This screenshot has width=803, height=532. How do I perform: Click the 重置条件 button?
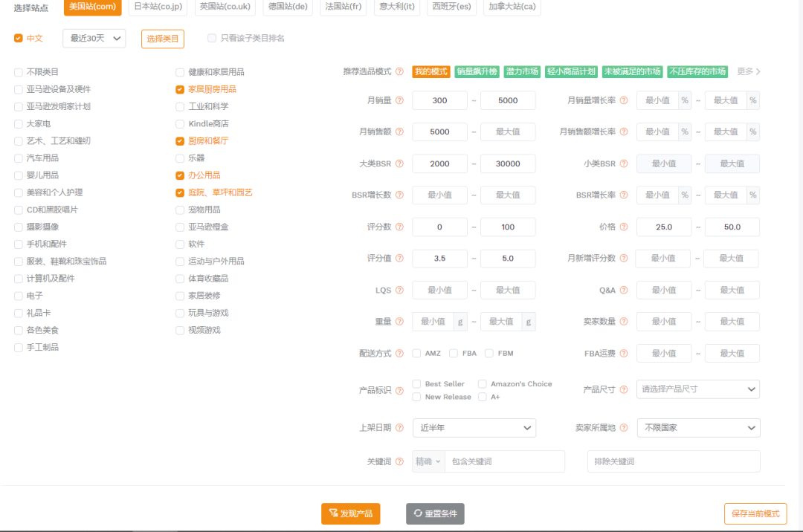pos(435,513)
